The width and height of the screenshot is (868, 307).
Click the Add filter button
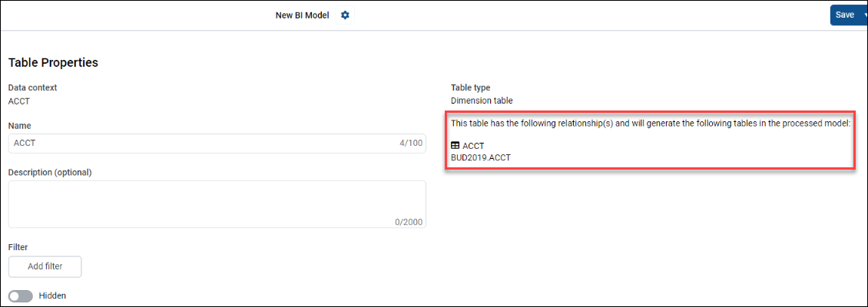tap(45, 266)
